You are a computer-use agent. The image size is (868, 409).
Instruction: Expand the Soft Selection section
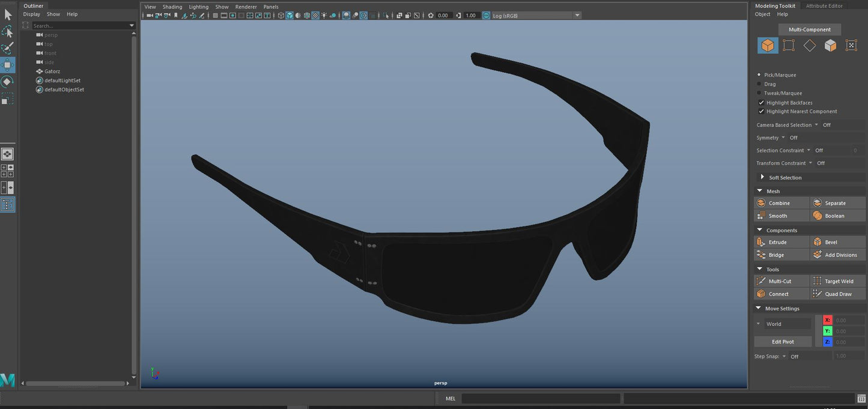(762, 178)
